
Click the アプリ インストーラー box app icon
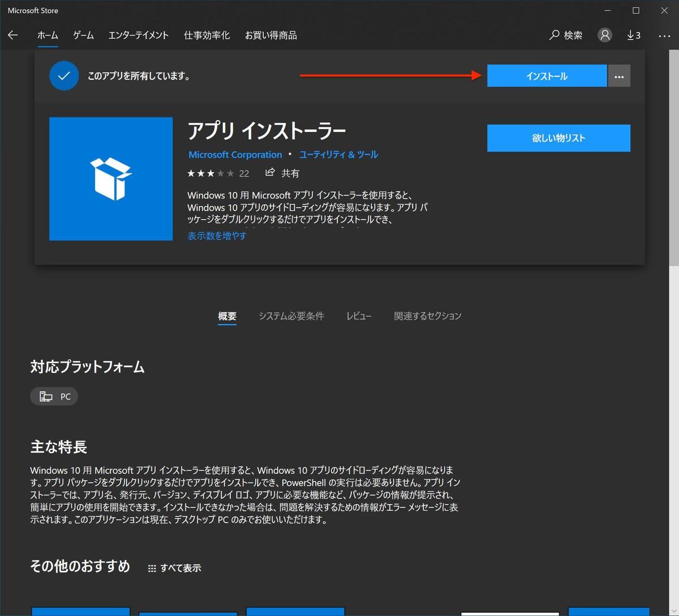[x=111, y=179]
